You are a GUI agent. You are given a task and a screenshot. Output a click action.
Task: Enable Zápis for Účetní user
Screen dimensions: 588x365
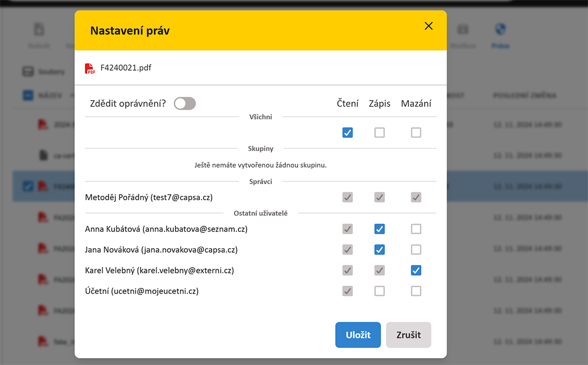380,291
